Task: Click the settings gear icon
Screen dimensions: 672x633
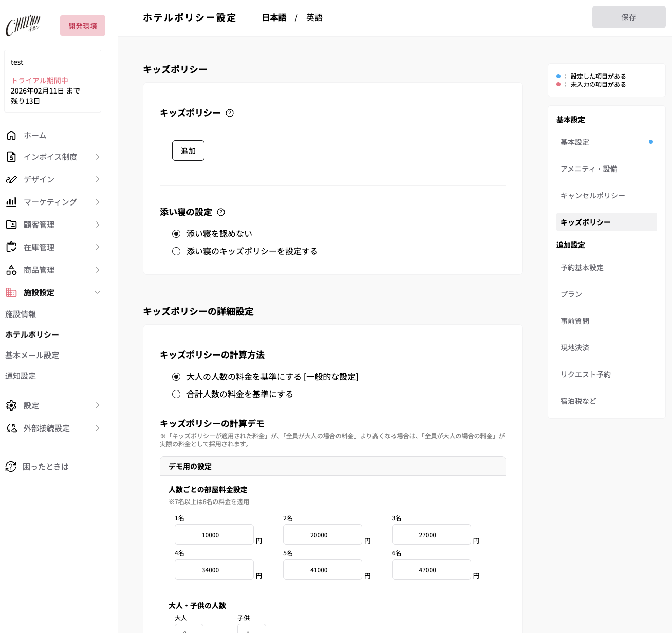Action: pyautogui.click(x=11, y=405)
